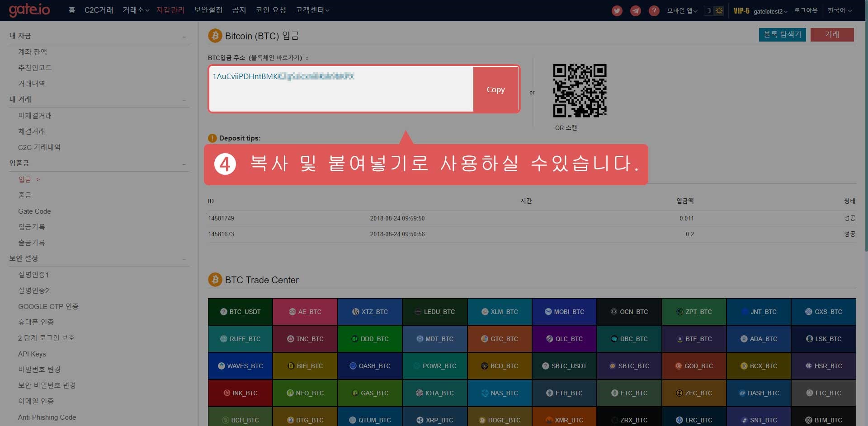Click the red 거래 button

832,35
